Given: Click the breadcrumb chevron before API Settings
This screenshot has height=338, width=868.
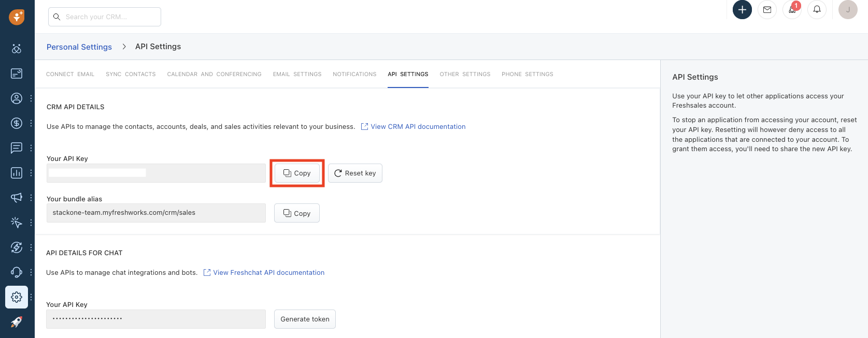Looking at the screenshot, I should coord(124,47).
